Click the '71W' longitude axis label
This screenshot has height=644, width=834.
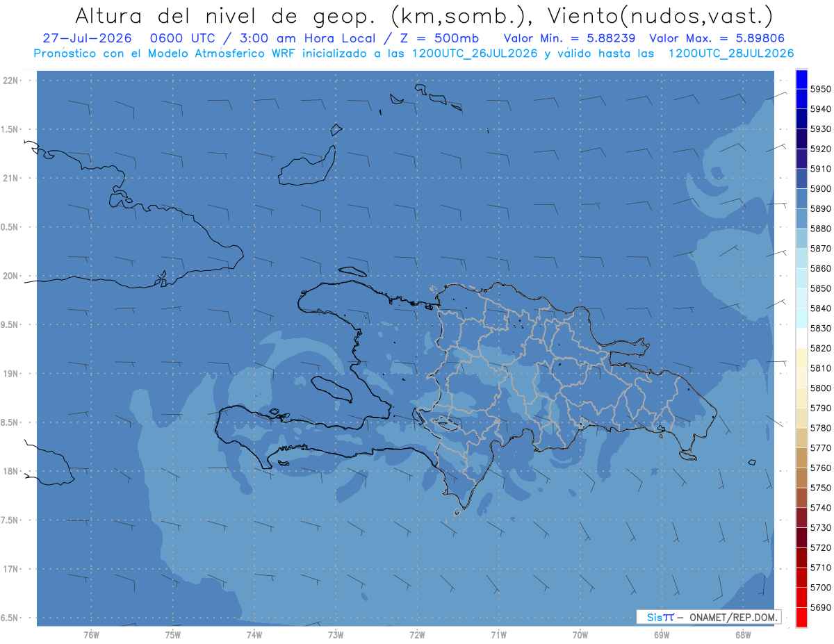tap(498, 635)
